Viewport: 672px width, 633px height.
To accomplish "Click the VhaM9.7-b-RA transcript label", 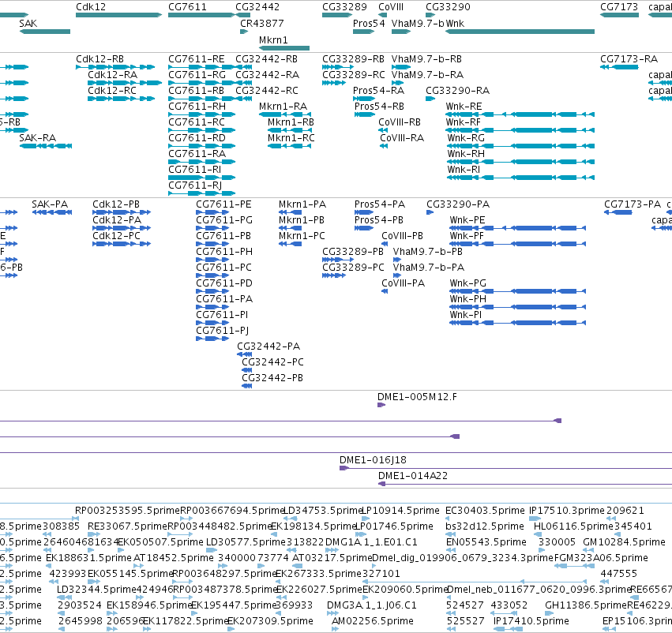I will pyautogui.click(x=427, y=74).
